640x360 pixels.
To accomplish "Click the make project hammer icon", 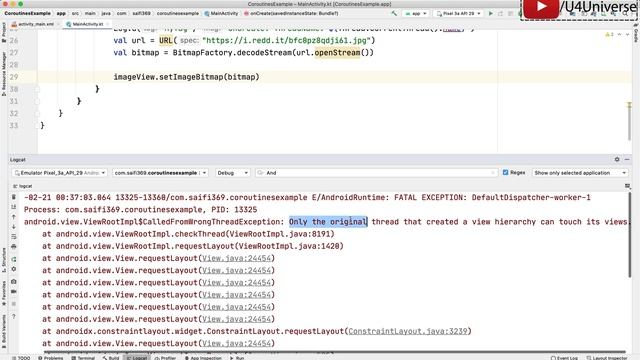I will 394,13.
